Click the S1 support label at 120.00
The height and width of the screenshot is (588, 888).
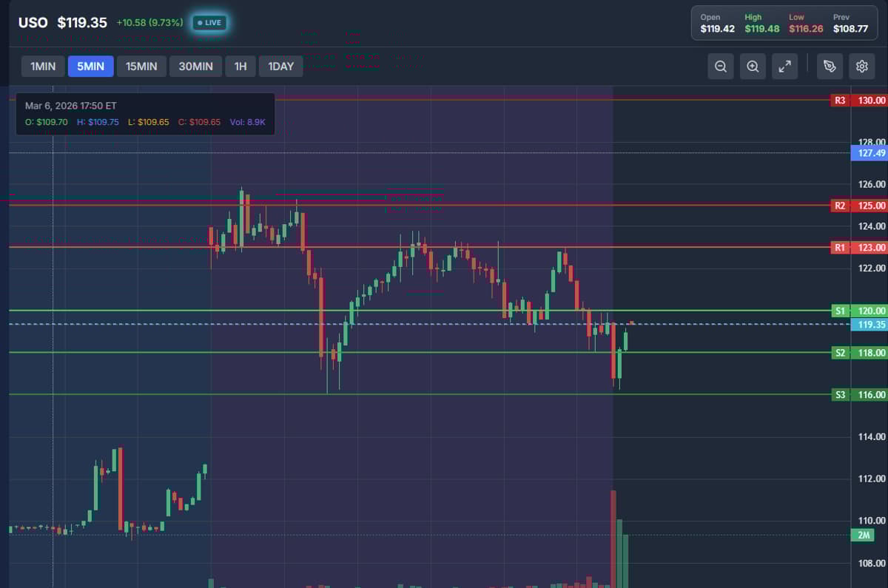(841, 311)
